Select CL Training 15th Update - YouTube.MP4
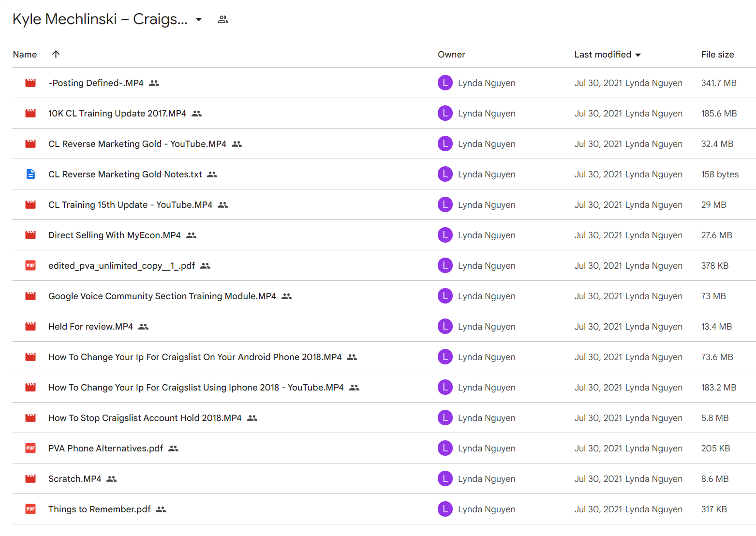The width and height of the screenshot is (756, 536). (x=130, y=205)
